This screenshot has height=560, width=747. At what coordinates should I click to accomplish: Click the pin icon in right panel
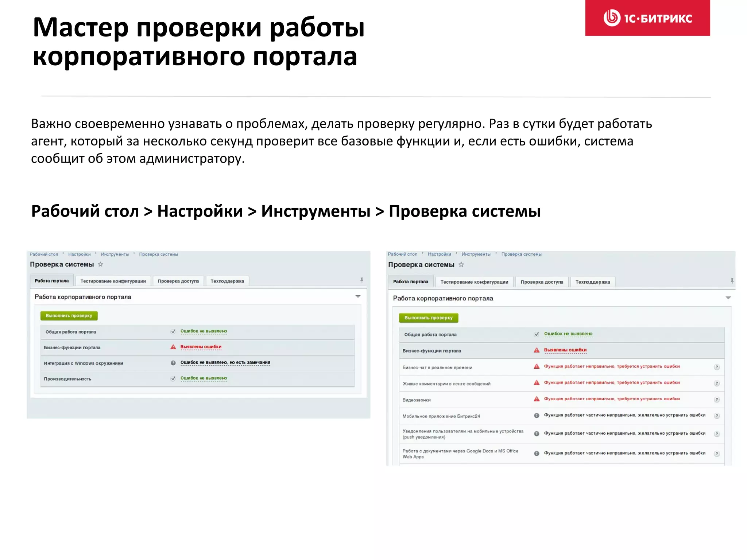tap(732, 281)
